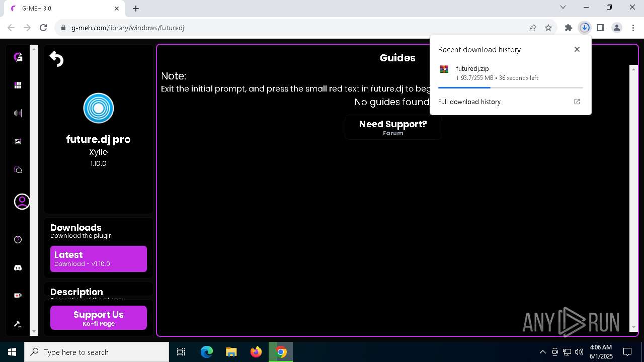Open the grid library icon in sidebar

[x=18, y=85]
